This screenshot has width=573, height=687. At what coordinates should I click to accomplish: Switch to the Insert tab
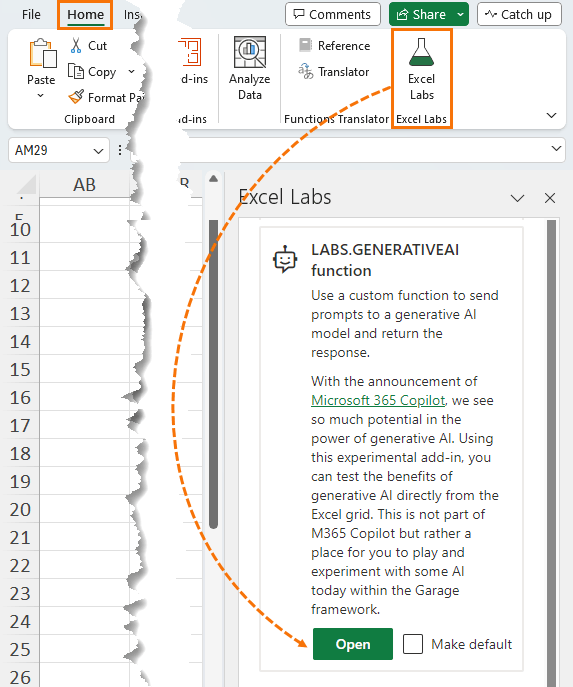click(x=131, y=14)
